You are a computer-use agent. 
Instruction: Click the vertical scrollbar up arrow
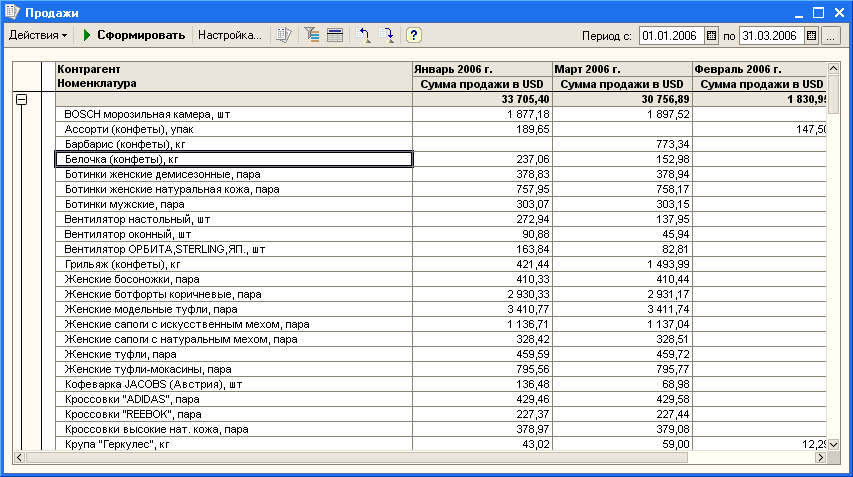(833, 68)
